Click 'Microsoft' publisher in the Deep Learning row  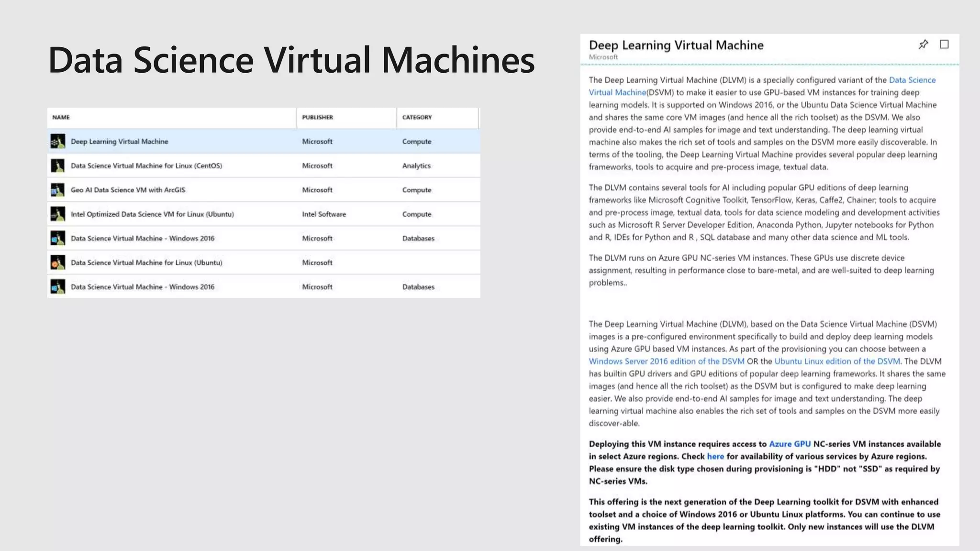point(317,142)
